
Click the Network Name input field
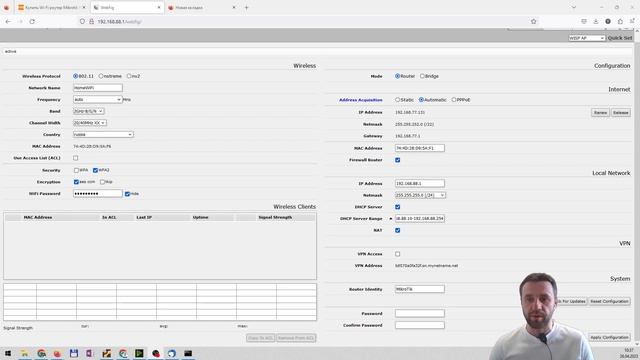coord(98,88)
